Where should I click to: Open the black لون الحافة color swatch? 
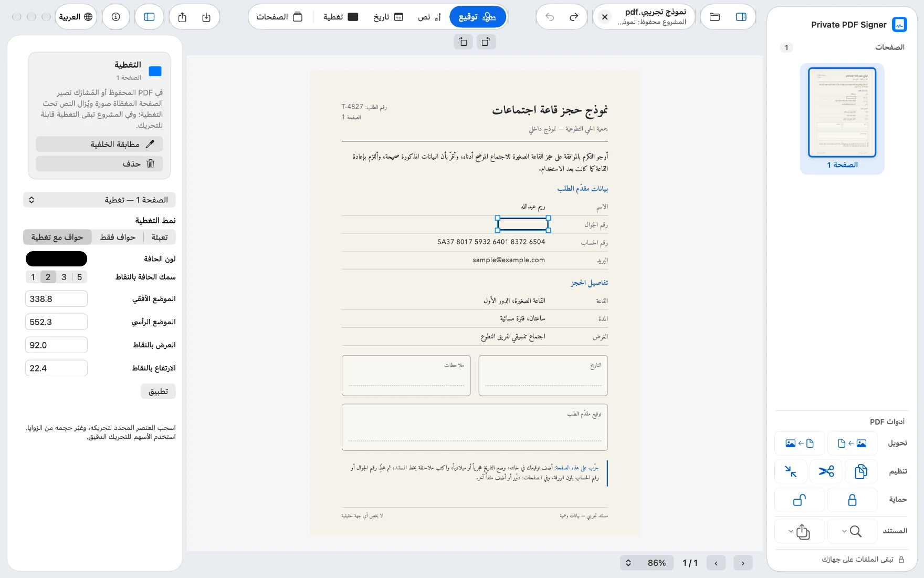point(56,259)
